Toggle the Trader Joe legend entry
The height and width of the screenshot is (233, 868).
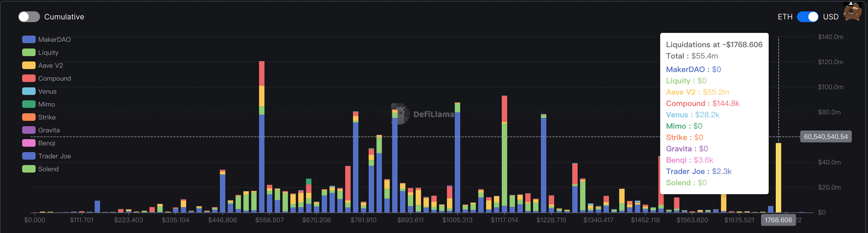[46, 156]
